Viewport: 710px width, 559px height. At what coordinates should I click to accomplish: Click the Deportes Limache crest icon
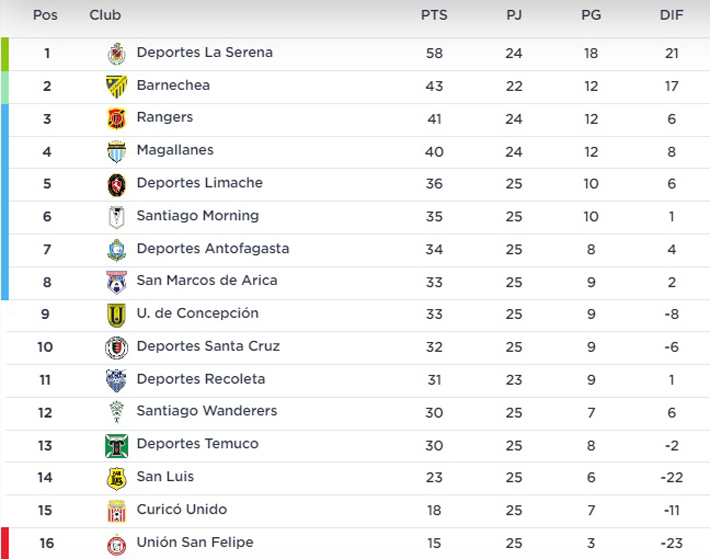coord(117,185)
